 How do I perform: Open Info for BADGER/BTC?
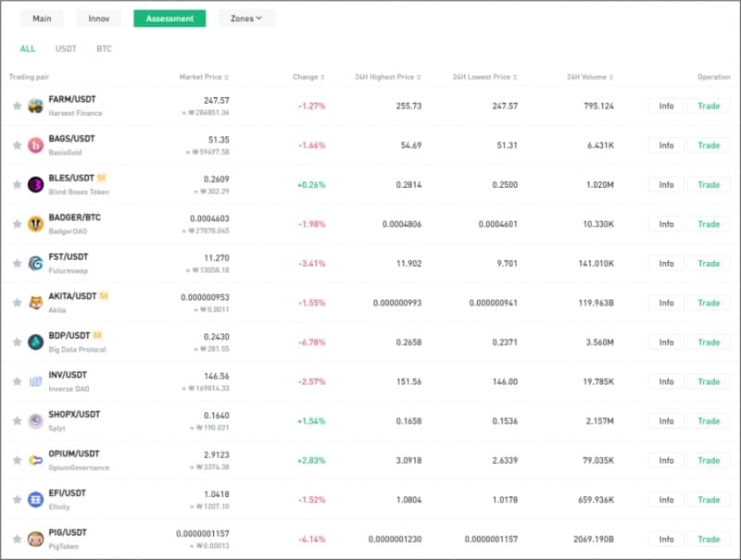666,224
